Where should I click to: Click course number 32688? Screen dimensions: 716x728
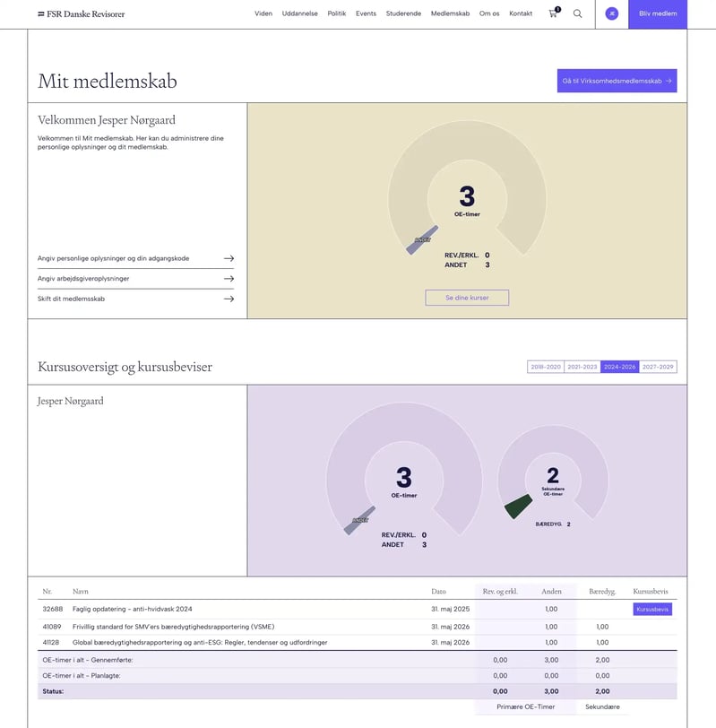coord(53,609)
